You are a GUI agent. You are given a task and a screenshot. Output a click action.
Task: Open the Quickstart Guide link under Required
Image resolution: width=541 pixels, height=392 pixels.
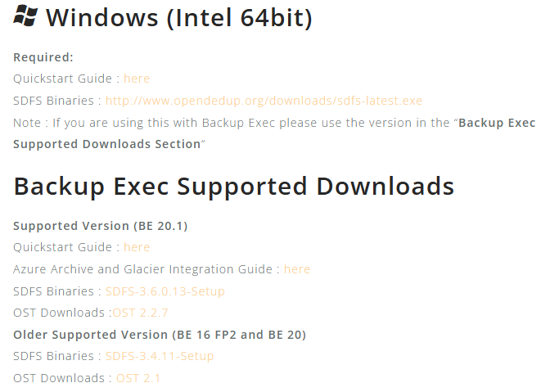(137, 79)
